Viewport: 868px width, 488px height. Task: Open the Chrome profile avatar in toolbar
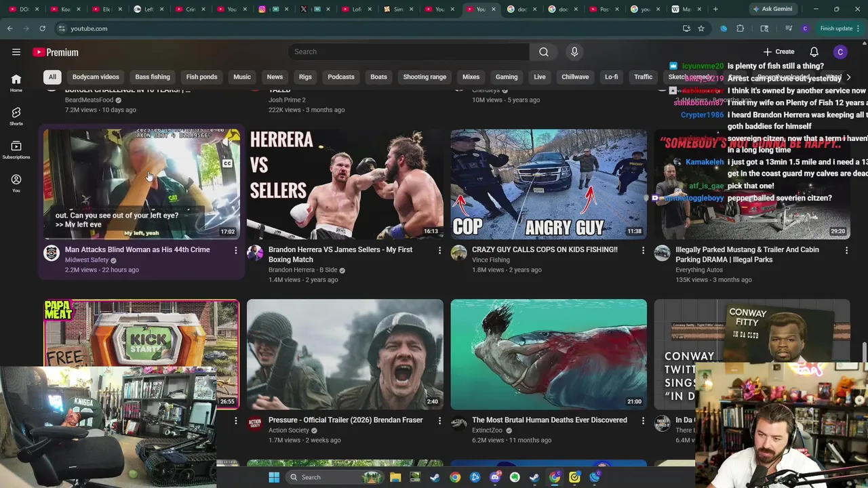point(805,28)
